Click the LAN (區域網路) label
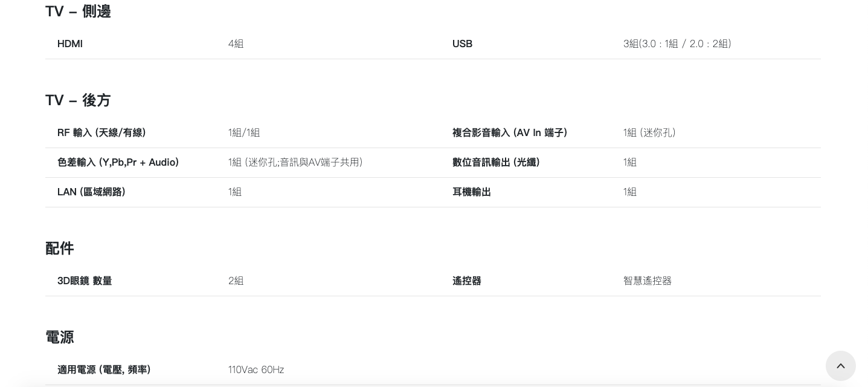Image resolution: width=868 pixels, height=387 pixels. click(x=91, y=192)
